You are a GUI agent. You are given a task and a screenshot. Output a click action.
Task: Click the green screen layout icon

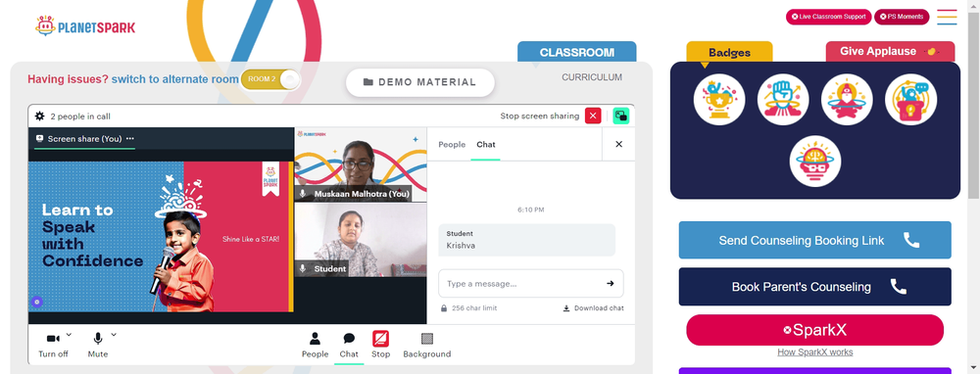(x=620, y=116)
